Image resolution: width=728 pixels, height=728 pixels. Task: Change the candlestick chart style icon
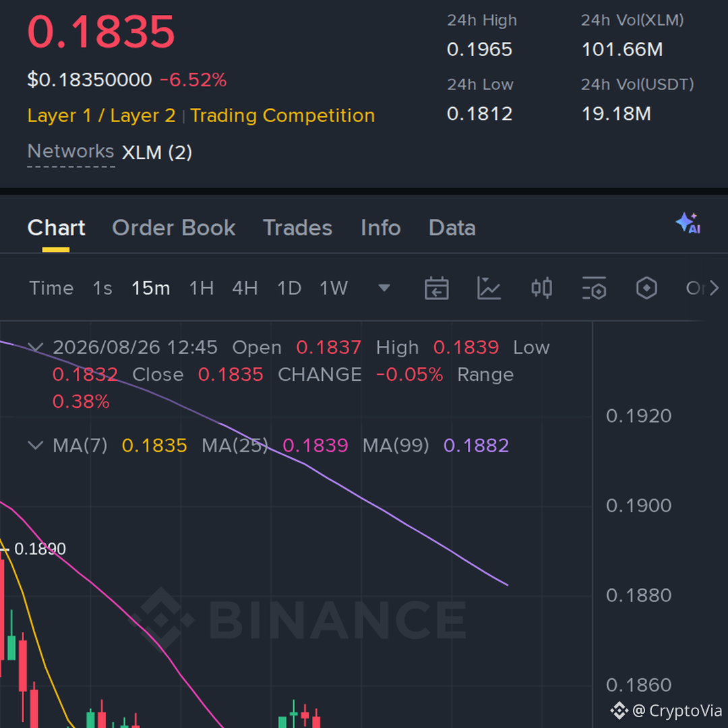click(541, 289)
